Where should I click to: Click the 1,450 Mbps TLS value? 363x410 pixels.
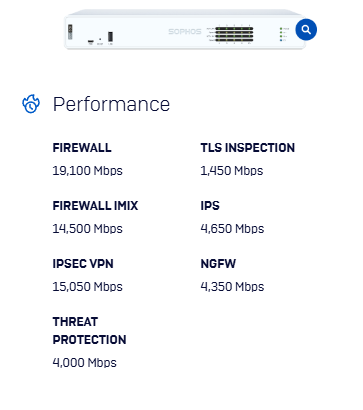coord(232,171)
